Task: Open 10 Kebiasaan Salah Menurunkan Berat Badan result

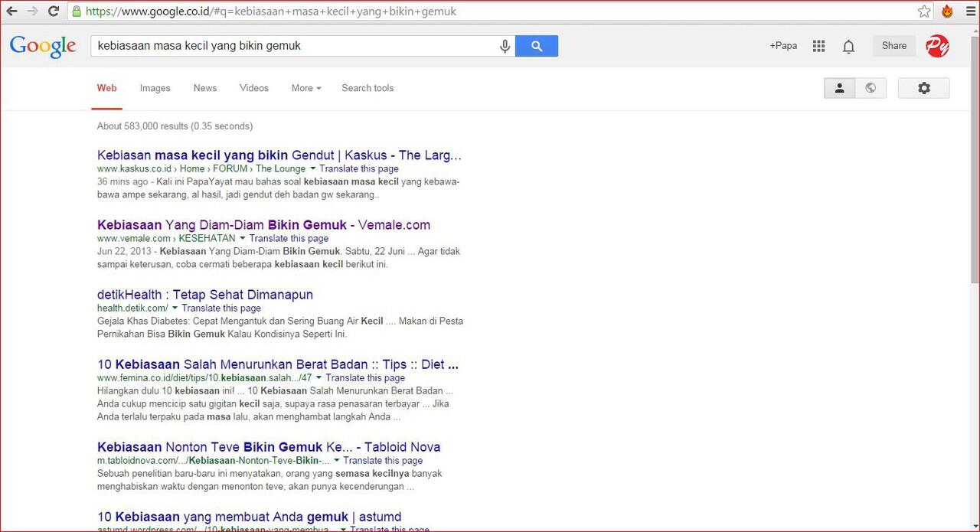Action: [278, 364]
